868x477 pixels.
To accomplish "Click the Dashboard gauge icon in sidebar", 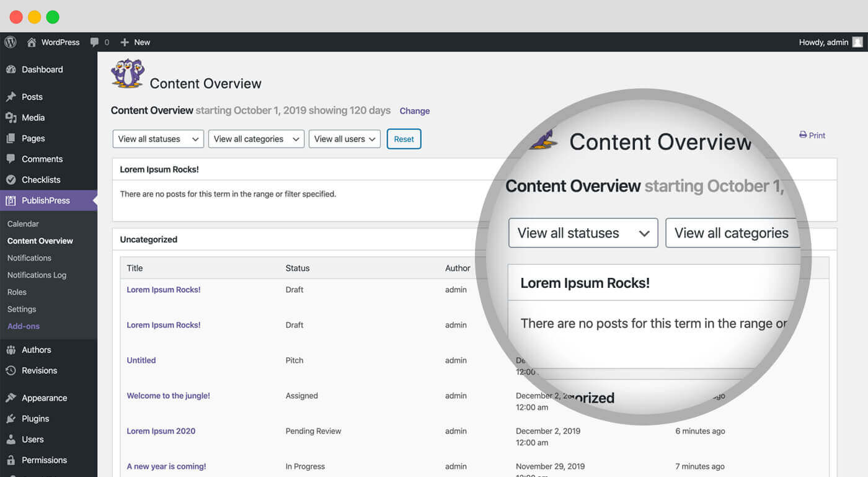I will coord(11,69).
